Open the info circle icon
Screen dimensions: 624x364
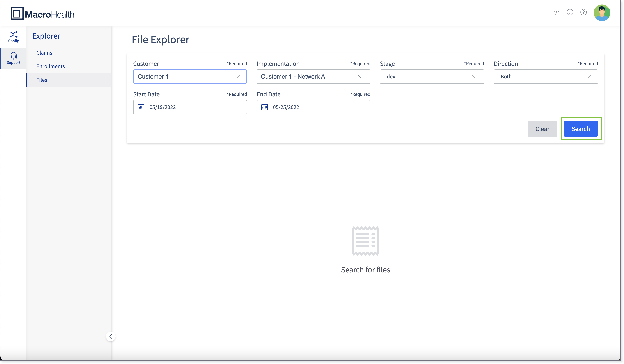pos(570,12)
